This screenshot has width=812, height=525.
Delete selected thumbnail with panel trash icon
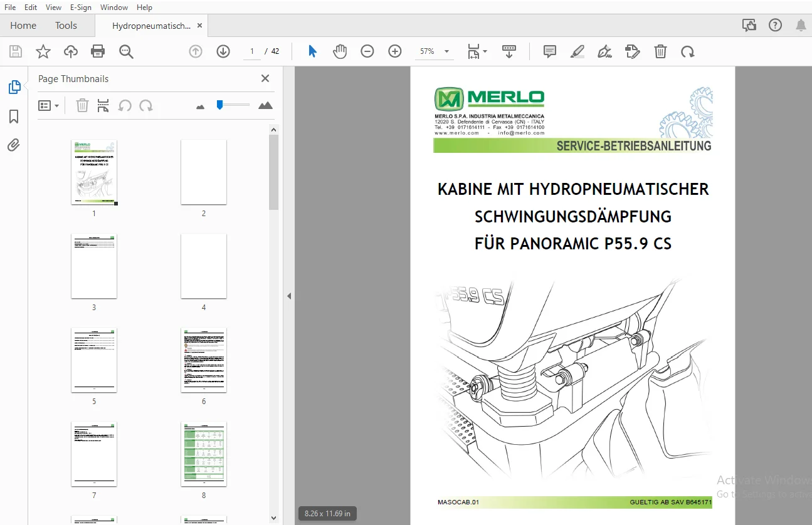[x=82, y=105]
